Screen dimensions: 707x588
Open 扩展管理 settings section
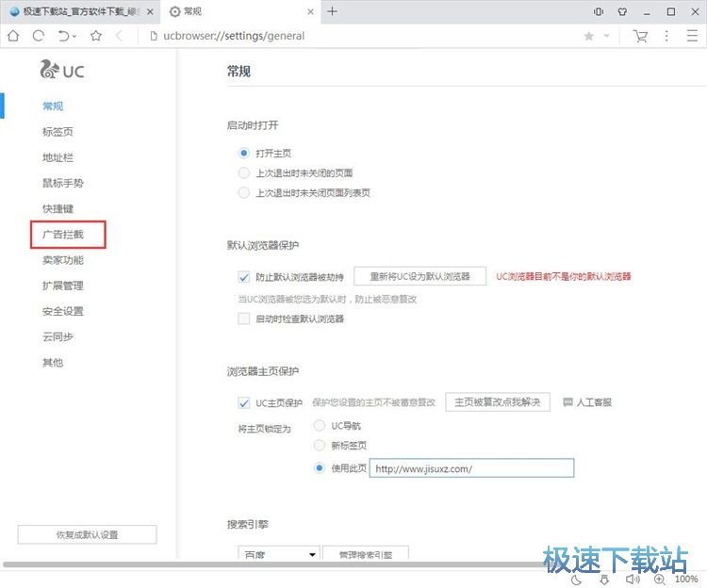coord(62,286)
